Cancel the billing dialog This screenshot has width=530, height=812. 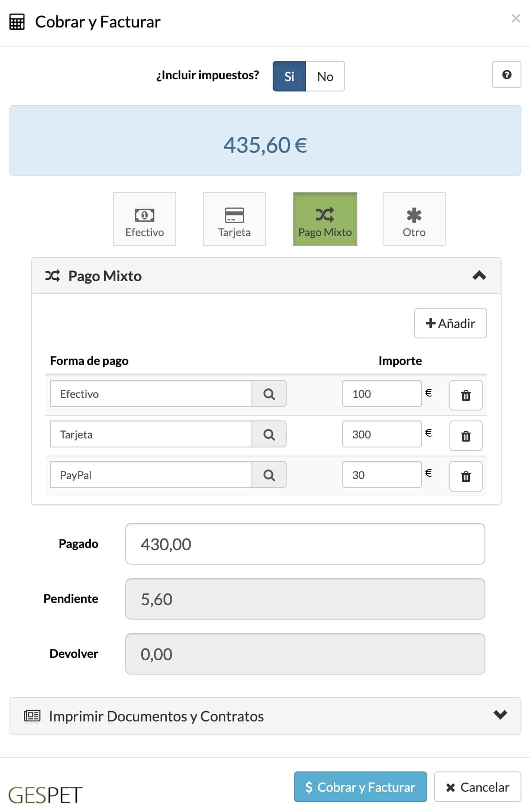[477, 787]
